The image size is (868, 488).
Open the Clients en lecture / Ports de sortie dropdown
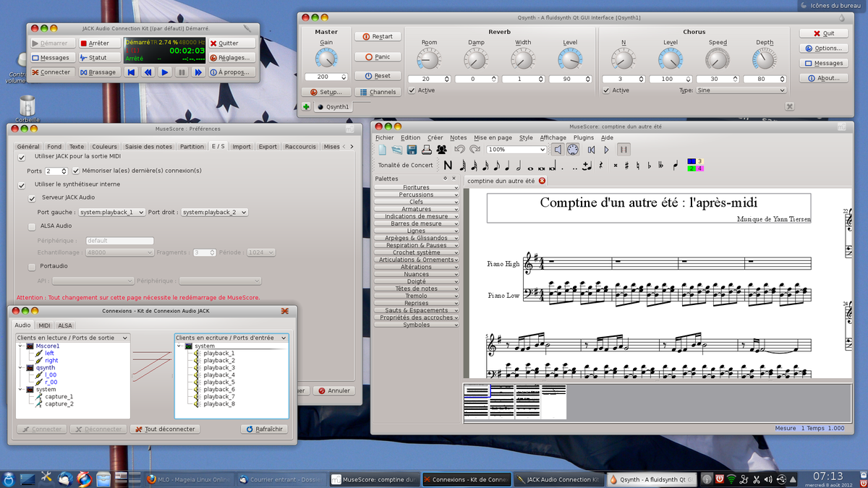72,338
